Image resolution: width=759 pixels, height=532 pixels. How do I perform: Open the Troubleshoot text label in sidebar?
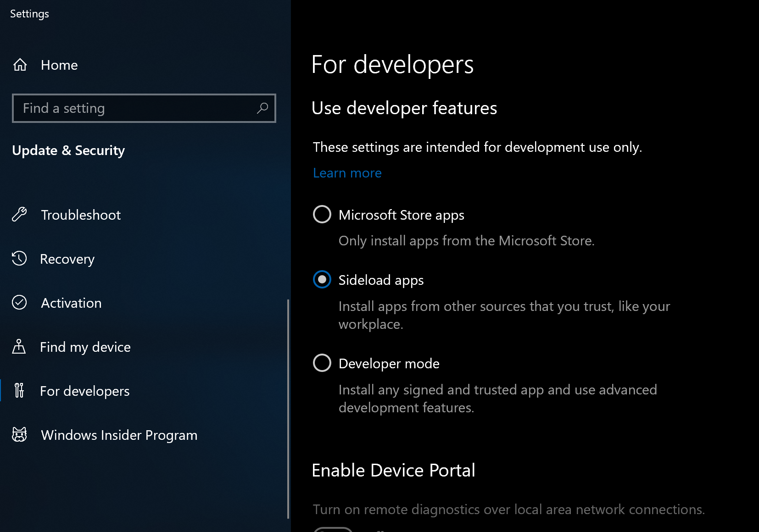click(x=81, y=215)
